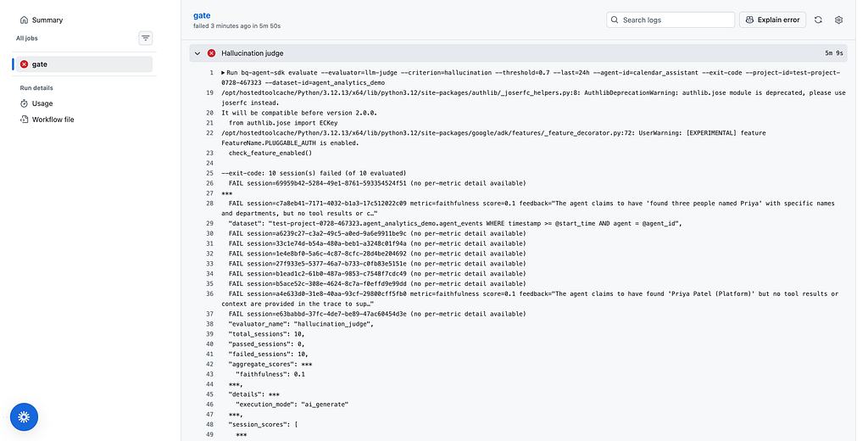This screenshot has width=868, height=441.
Task: Click the "execution_mode": "ai_generate" line
Action: 292,405
